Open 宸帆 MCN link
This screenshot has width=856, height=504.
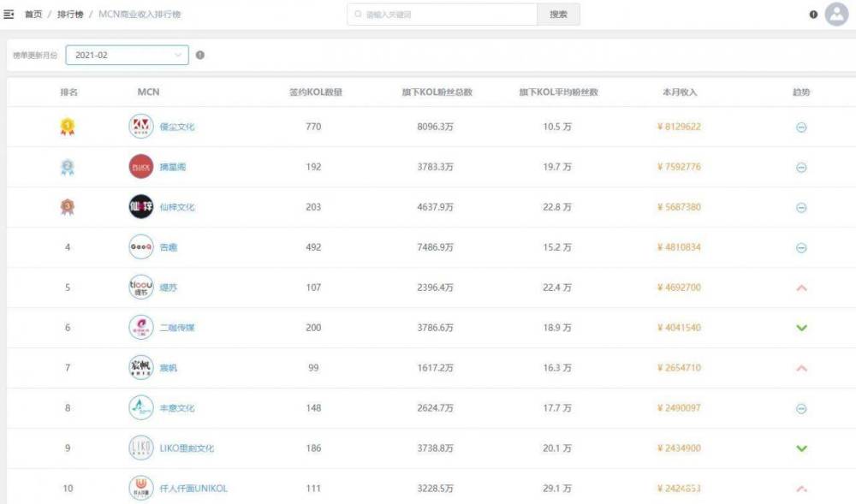pos(168,368)
